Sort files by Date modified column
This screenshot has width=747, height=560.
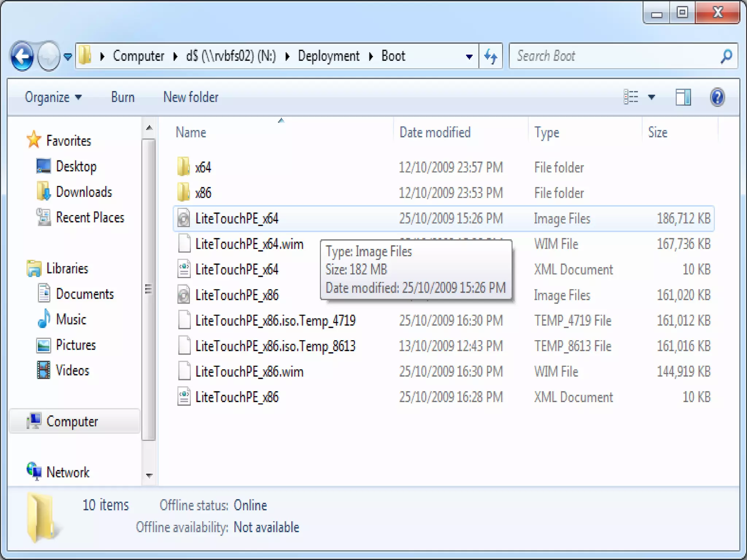(x=435, y=132)
